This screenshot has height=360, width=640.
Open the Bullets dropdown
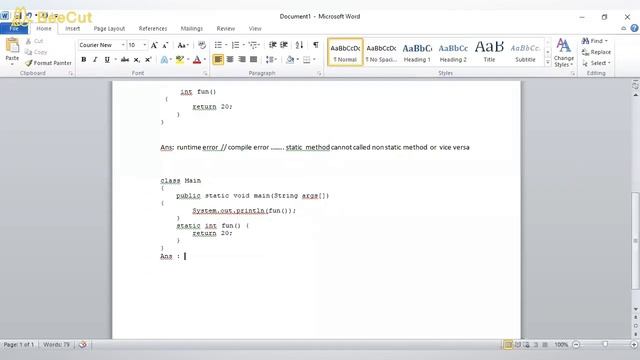point(226,45)
